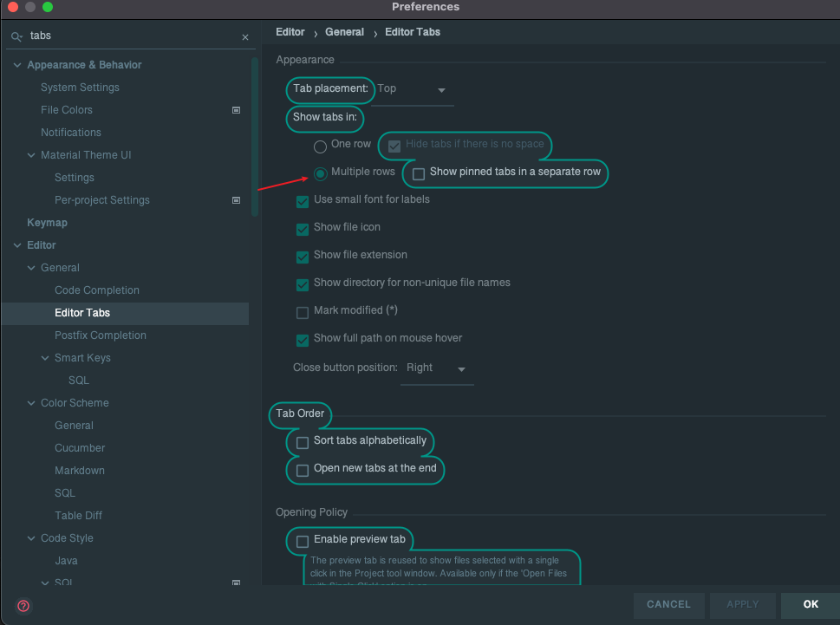This screenshot has width=840, height=625.
Task: Collapse the Material Theme UI tree node
Action: pyautogui.click(x=32, y=155)
